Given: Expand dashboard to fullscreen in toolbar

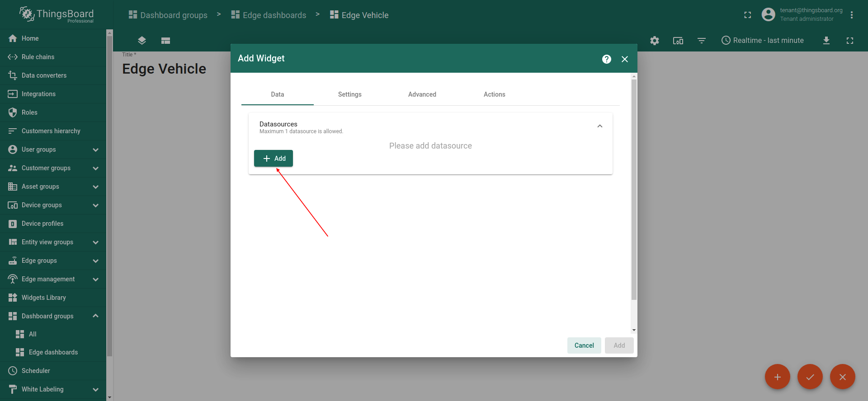Looking at the screenshot, I should (850, 41).
